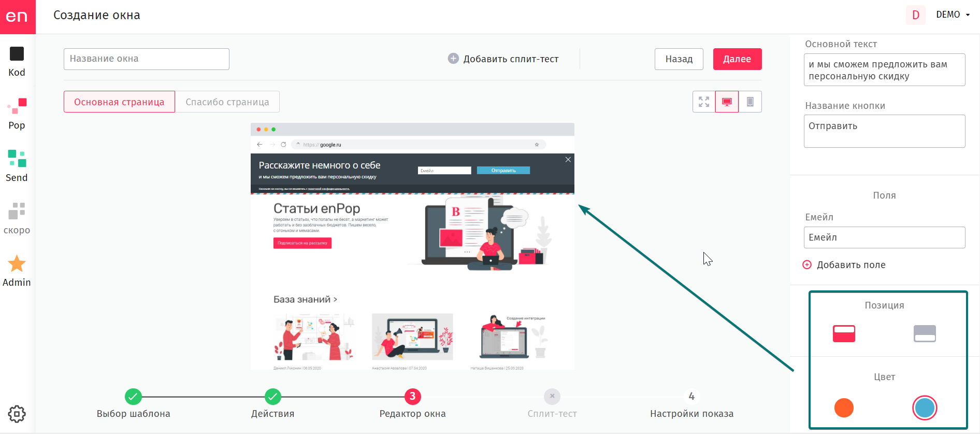Click 'Отправить' button in preview popup
Viewport: 980px width, 434px height.
(x=503, y=170)
